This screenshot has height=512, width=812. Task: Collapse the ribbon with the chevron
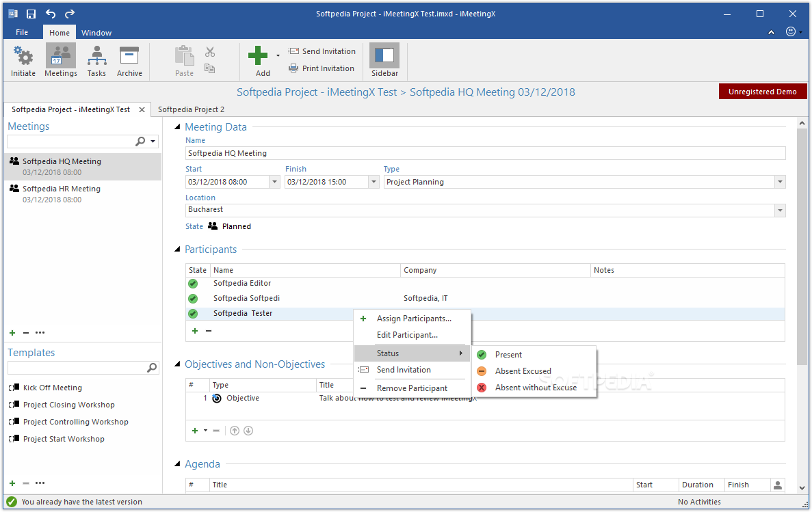coord(771,32)
